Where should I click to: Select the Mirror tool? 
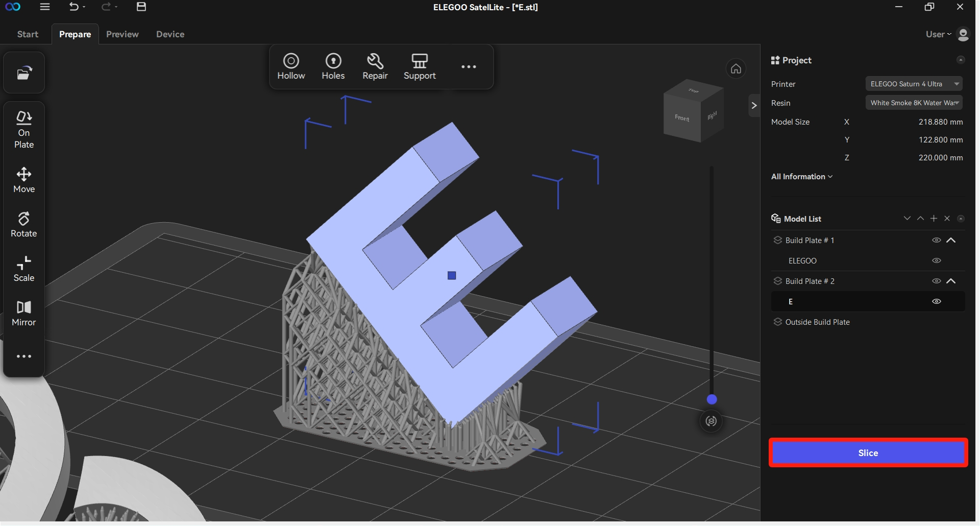[x=24, y=314]
